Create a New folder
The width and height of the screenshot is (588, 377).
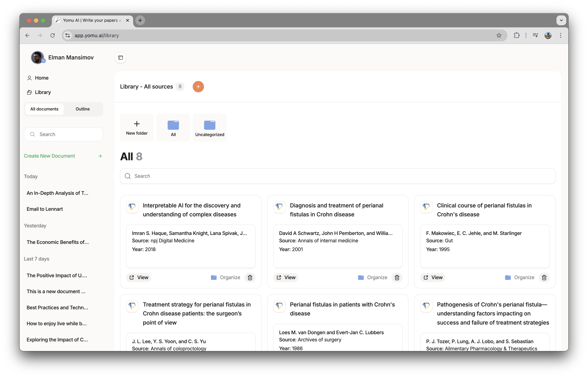click(x=137, y=128)
